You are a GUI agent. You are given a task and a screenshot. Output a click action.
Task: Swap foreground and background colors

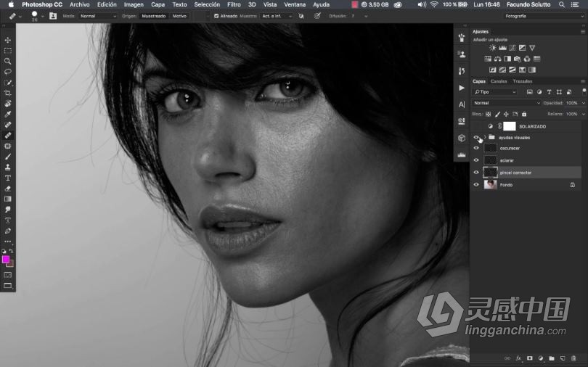11,251
